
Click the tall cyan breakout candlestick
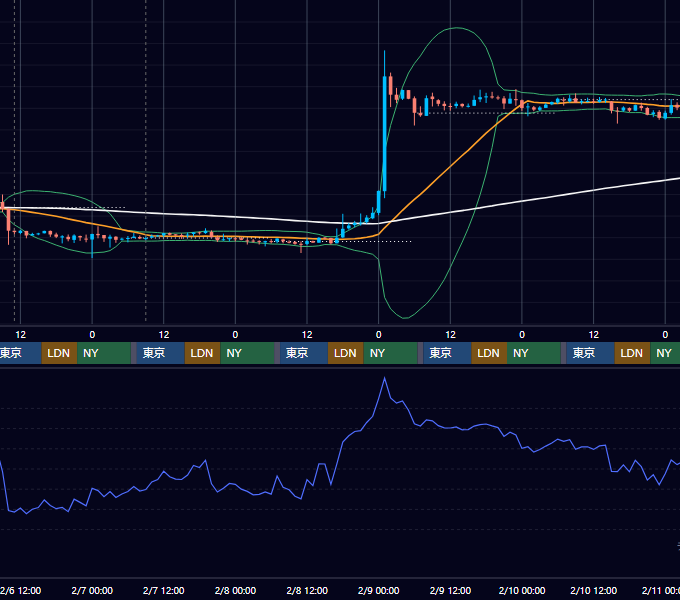[385, 134]
